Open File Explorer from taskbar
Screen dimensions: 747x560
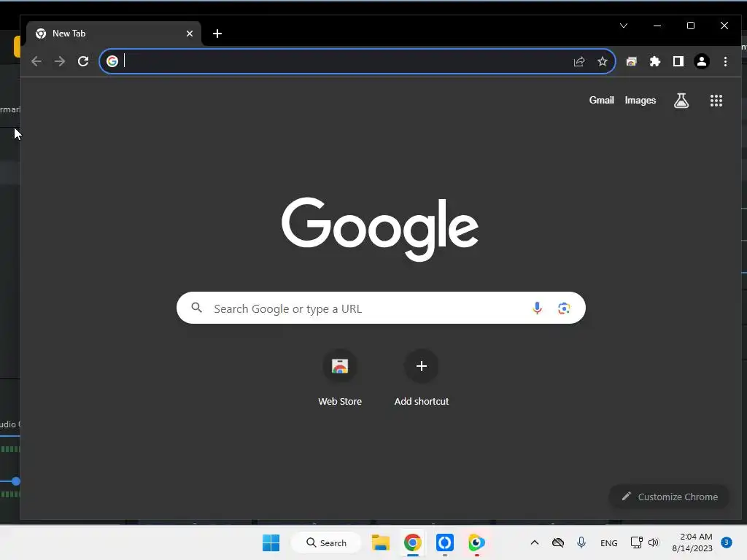tap(380, 542)
